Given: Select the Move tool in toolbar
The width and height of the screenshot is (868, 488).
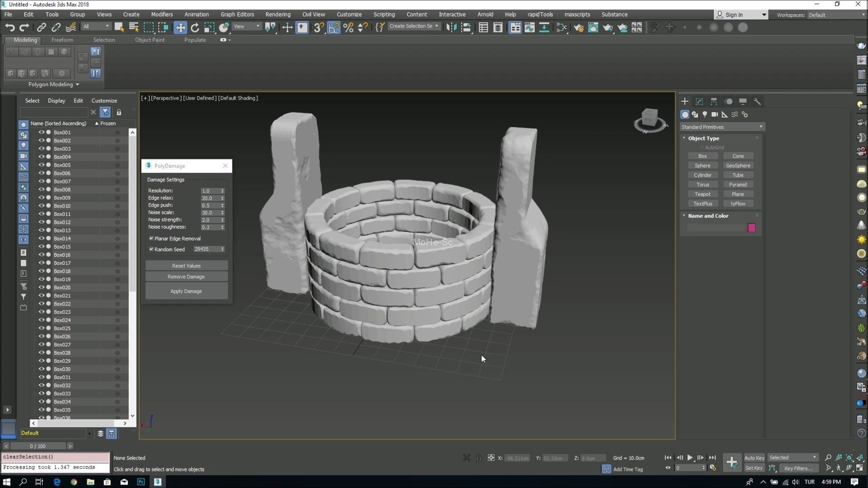Looking at the screenshot, I should (180, 28).
